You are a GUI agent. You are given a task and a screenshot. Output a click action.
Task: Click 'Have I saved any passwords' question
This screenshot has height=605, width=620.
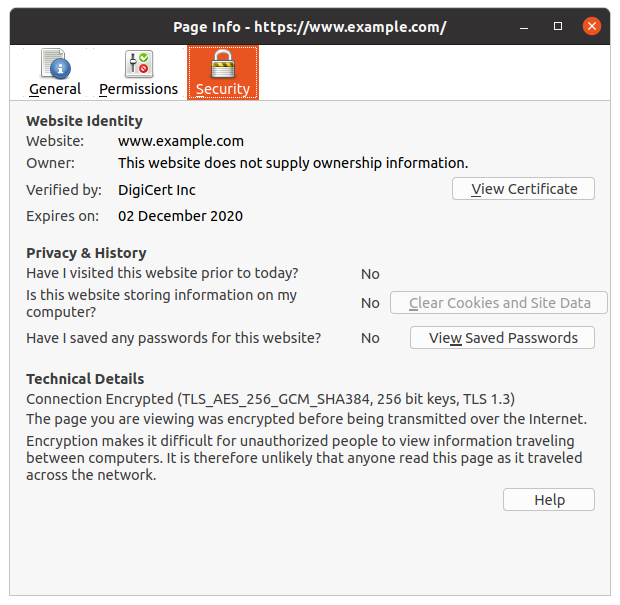(174, 338)
